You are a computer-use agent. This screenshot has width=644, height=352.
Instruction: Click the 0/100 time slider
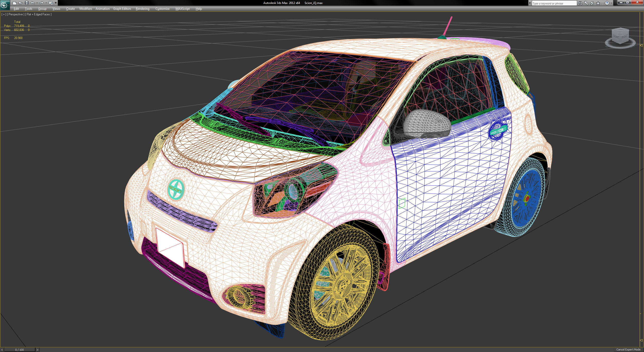point(20,349)
